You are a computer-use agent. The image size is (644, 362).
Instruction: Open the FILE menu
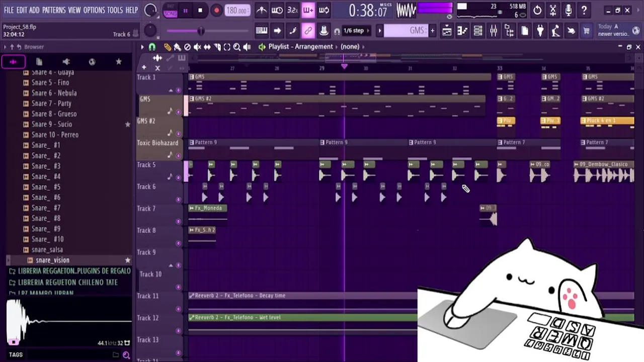(x=9, y=10)
